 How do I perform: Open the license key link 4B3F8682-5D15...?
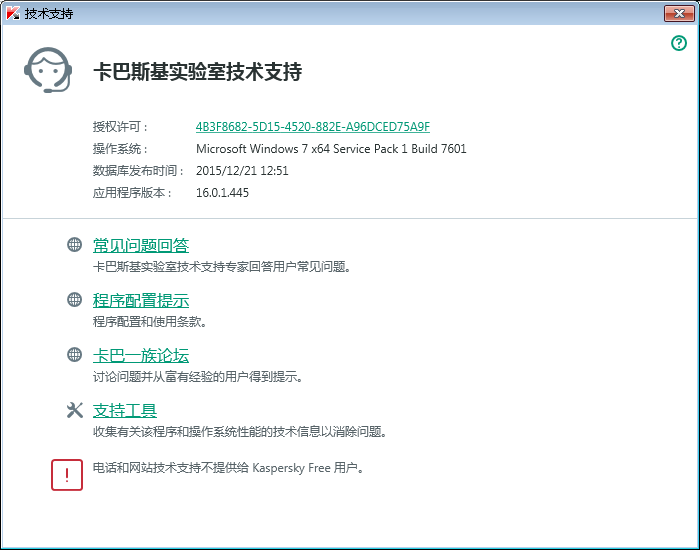pyautogui.click(x=312, y=127)
